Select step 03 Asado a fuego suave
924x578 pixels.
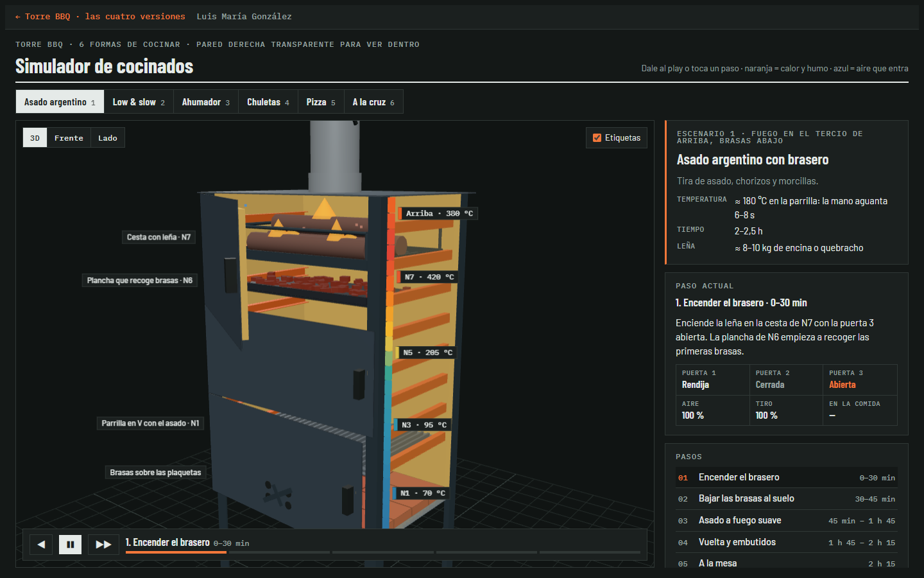(x=787, y=520)
